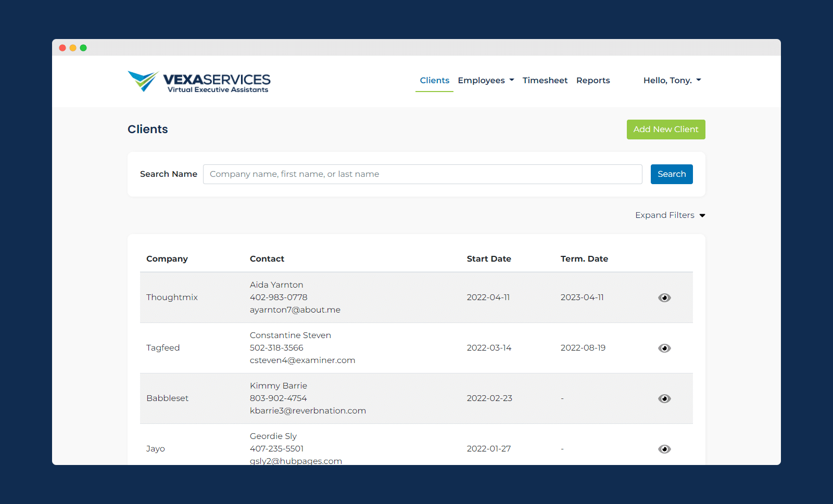Click email csteven4@examiner.com

click(x=302, y=360)
